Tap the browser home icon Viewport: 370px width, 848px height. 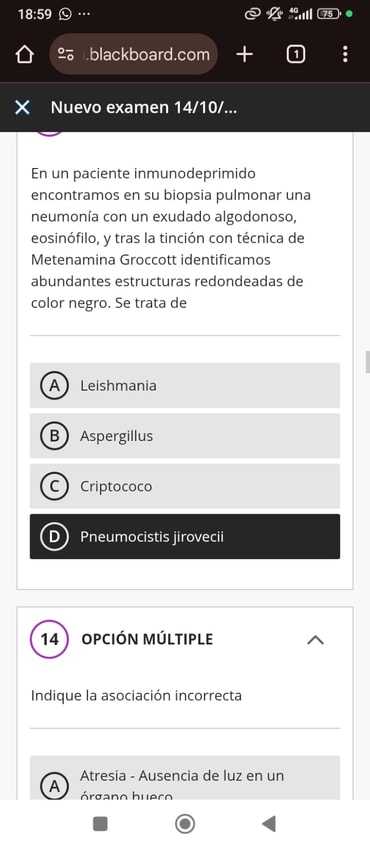[24, 55]
